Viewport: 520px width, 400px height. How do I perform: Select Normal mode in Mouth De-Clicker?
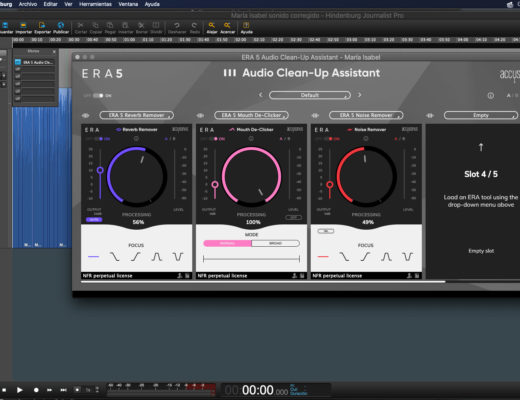[x=227, y=243]
